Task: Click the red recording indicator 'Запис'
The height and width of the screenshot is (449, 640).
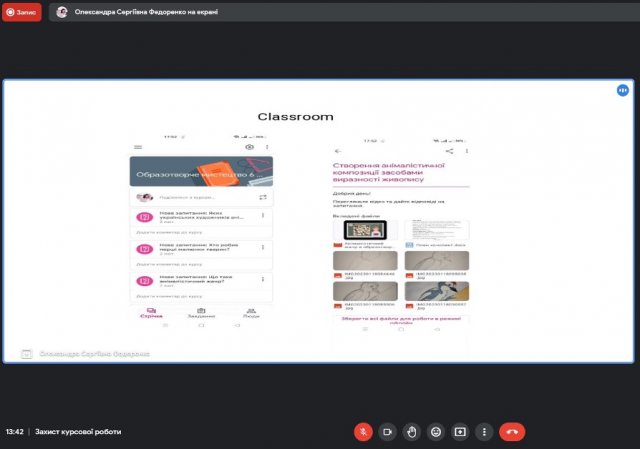Action: pyautogui.click(x=22, y=12)
